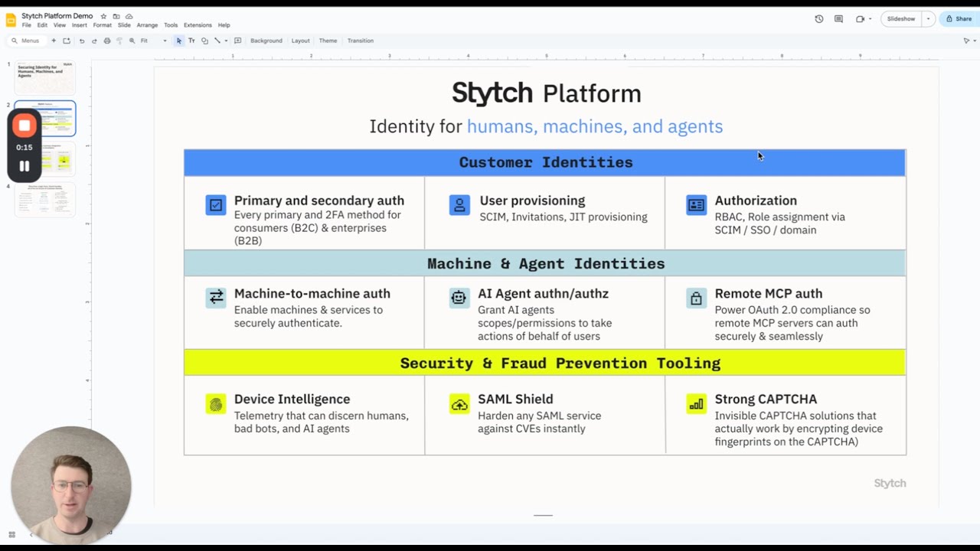Open the Extensions menu
Screen dimensions: 980x551
click(198, 25)
